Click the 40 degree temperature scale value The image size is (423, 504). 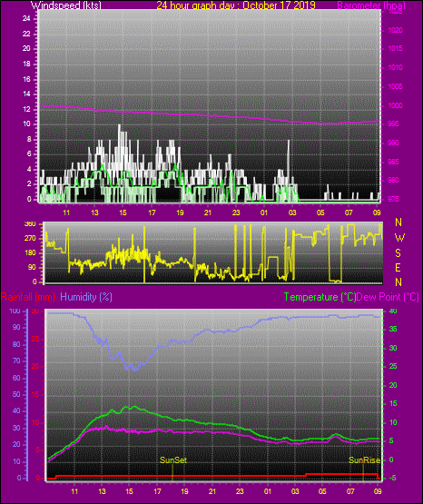coord(393,311)
